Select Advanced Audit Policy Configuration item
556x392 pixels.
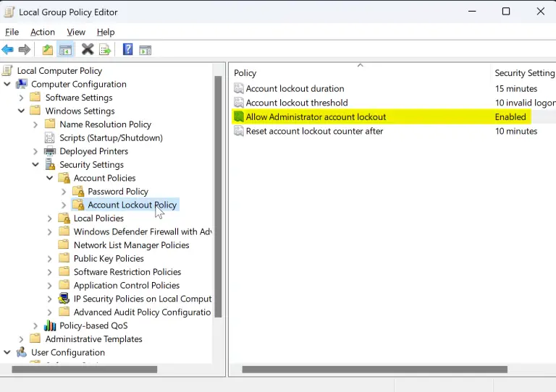tap(142, 312)
